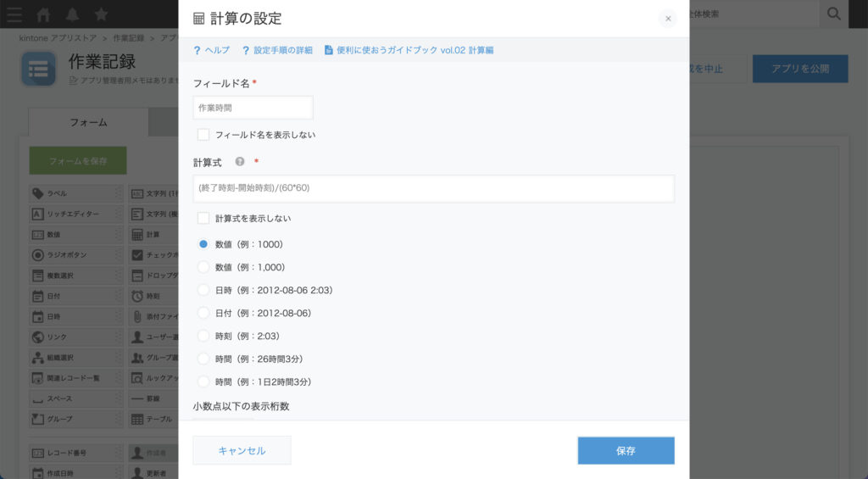Select the リンク field in background palette
Screen dimensions: 868x479
76,337
